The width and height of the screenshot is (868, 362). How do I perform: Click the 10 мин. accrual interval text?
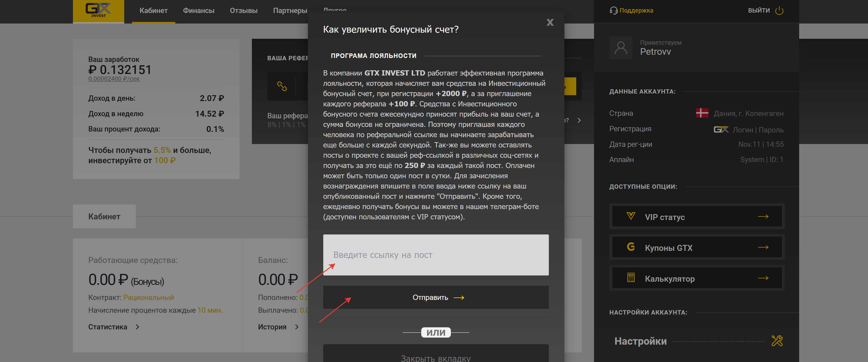(209, 310)
